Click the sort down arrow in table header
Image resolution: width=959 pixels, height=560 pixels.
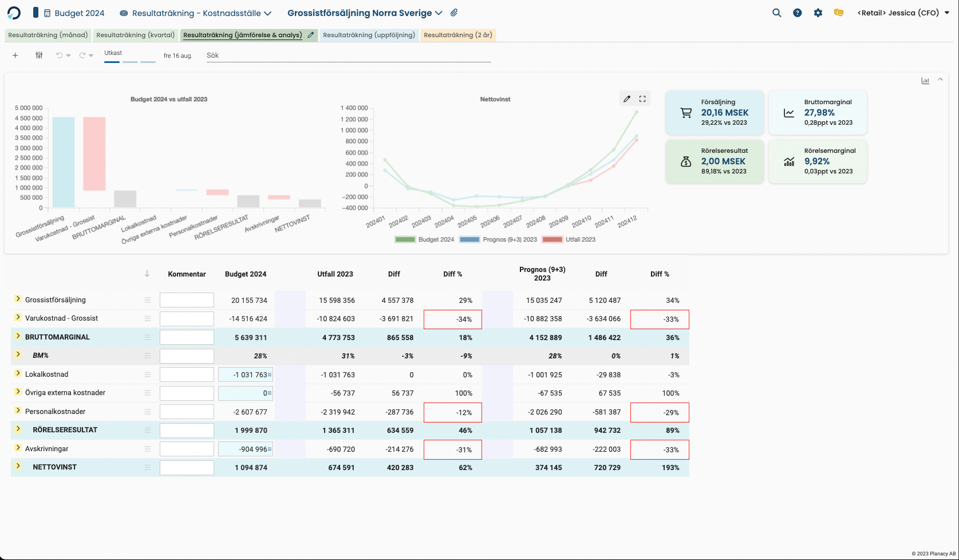click(147, 274)
